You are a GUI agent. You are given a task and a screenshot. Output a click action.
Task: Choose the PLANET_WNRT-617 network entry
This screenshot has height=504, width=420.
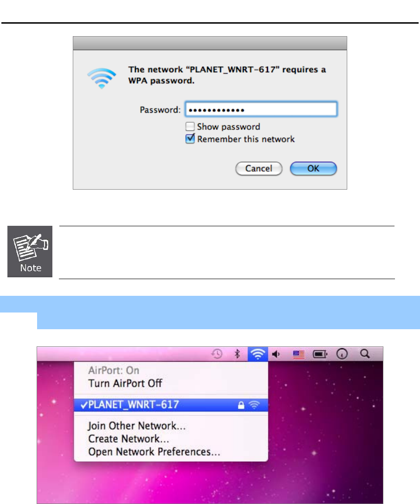tap(171, 405)
